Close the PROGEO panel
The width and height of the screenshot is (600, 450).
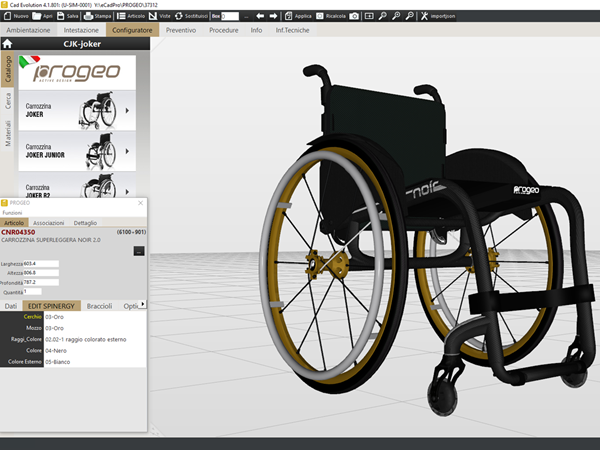point(140,203)
